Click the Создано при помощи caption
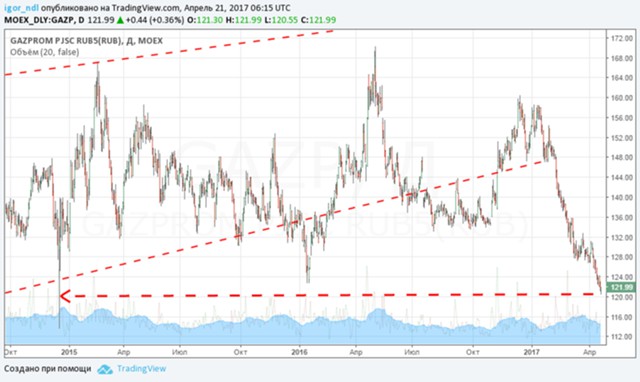The height and width of the screenshot is (382, 640). click(48, 369)
